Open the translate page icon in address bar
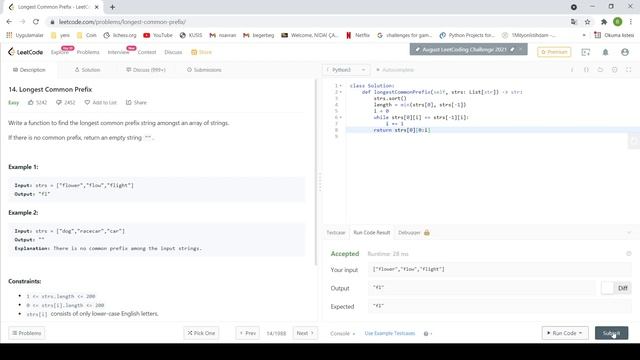 [x=574, y=22]
